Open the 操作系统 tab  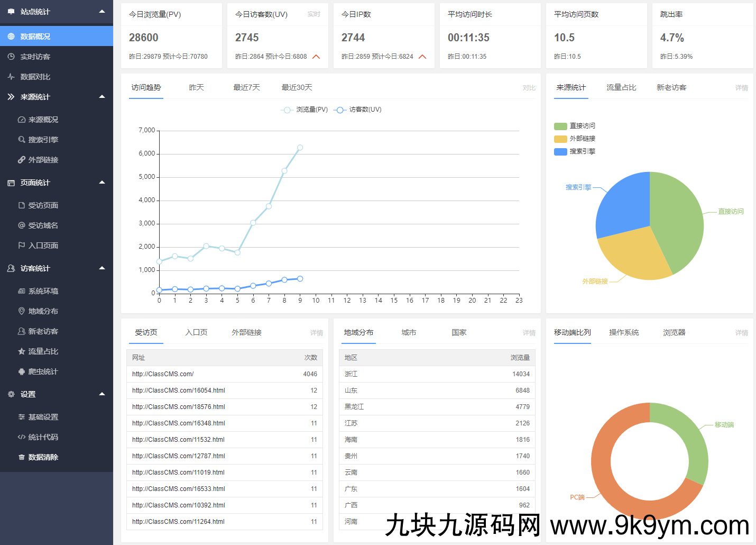click(x=624, y=332)
